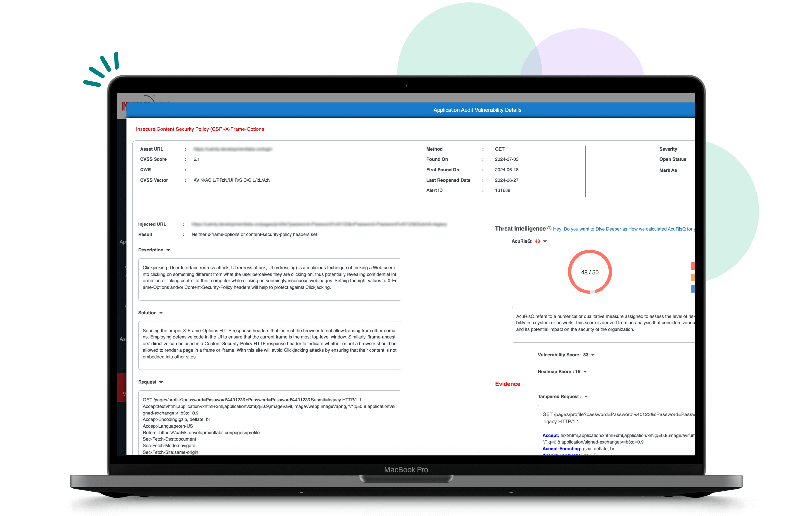This screenshot has height=516, width=812.
Task: Click the First Found On date 2024-06-18
Action: [507, 170]
